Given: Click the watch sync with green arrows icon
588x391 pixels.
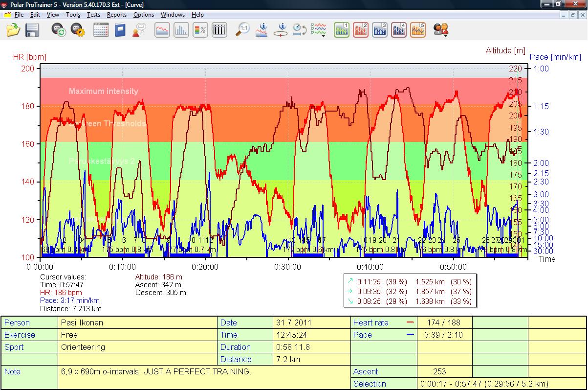Looking at the screenshot, I should pos(59,30).
